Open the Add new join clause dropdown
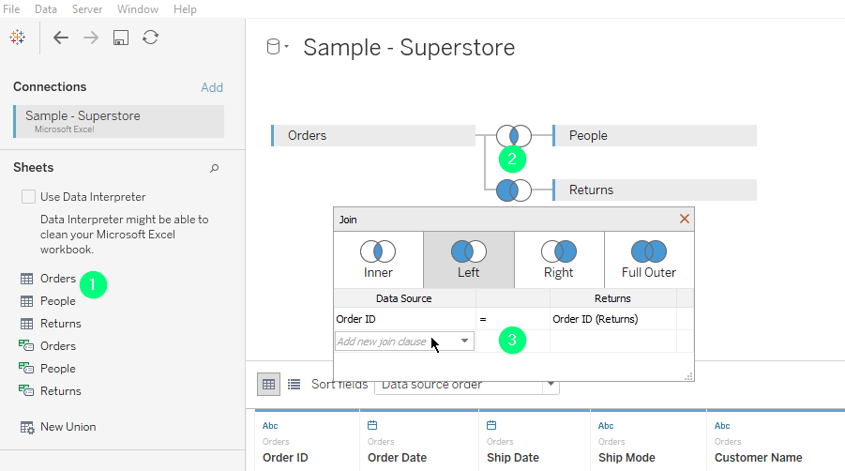This screenshot has width=845, height=471. 405,341
